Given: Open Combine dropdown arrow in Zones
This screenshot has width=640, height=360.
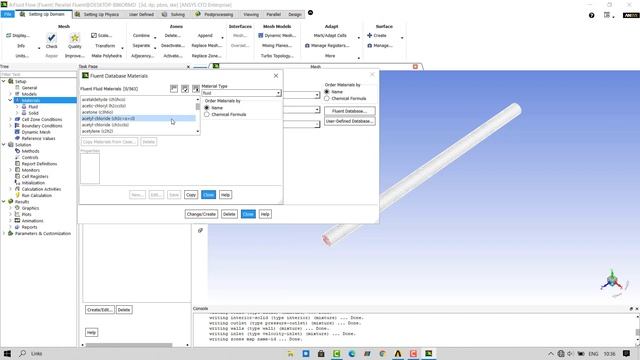Looking at the screenshot, I should click(x=155, y=38).
